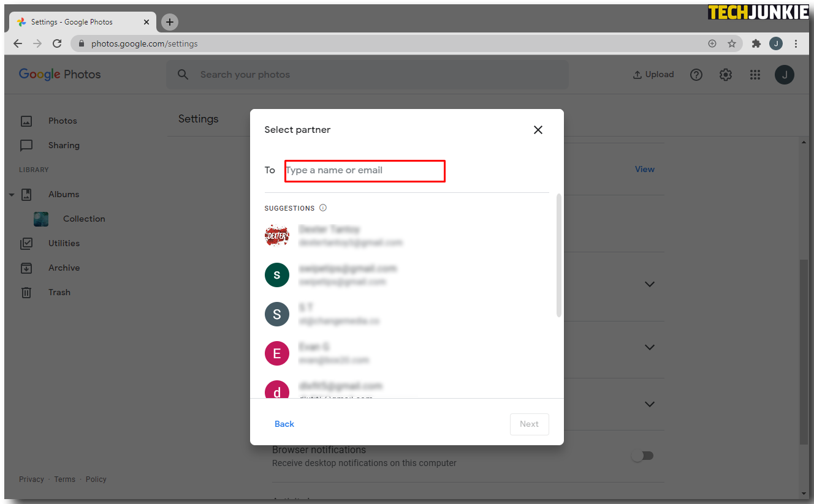Expand the first settings section chevron
The image size is (814, 504).
(650, 284)
